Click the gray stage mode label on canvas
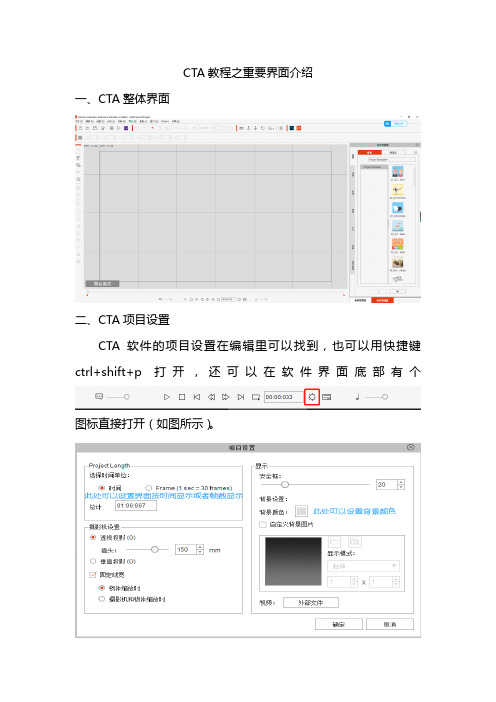This screenshot has height=702, width=496. [x=102, y=284]
